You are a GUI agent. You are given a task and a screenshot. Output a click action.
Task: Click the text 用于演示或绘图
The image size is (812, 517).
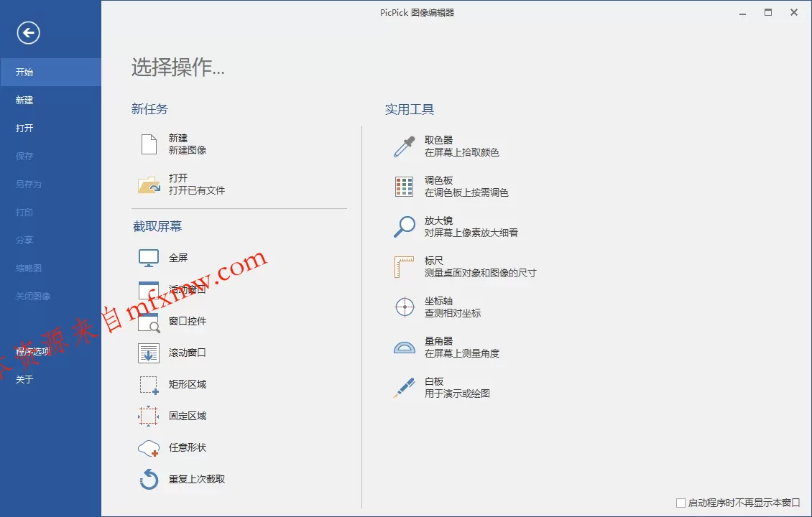tap(457, 393)
